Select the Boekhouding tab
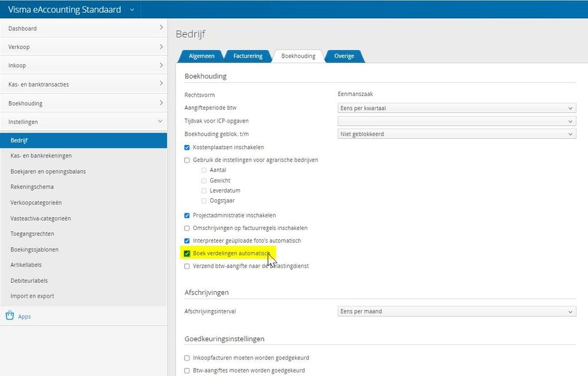Viewport: 588px width, 376px height. [298, 56]
